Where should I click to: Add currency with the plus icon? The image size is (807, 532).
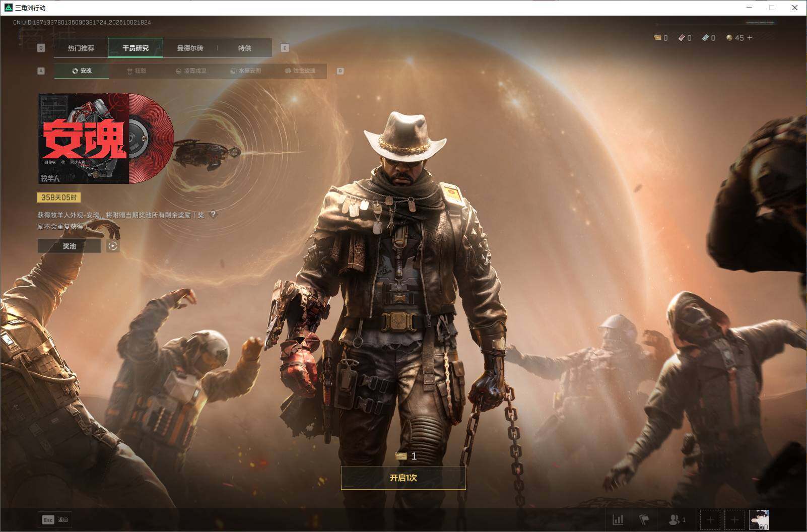click(750, 38)
